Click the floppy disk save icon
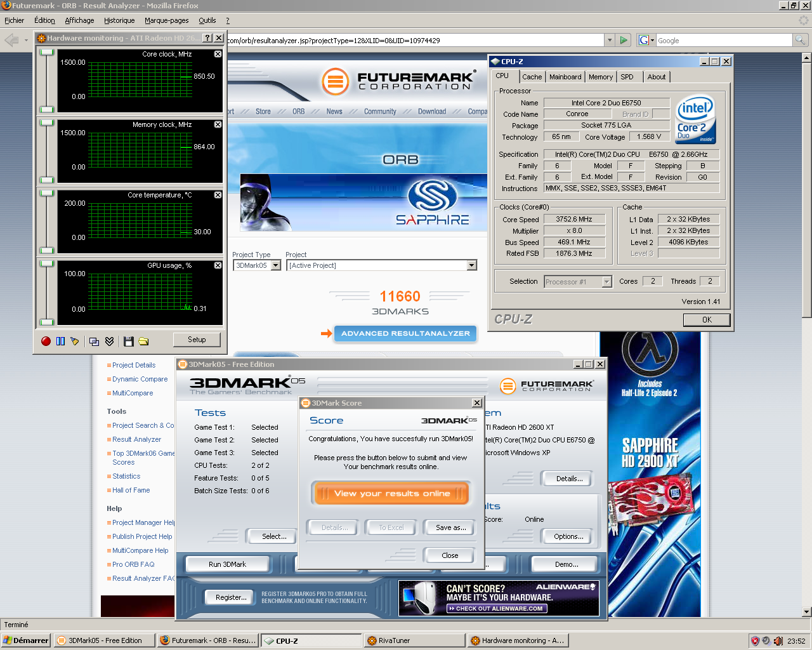 click(x=128, y=341)
